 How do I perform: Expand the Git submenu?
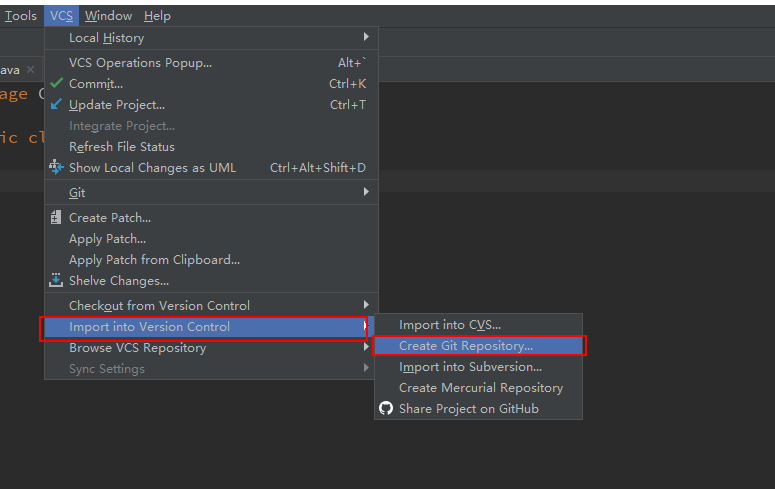click(366, 192)
